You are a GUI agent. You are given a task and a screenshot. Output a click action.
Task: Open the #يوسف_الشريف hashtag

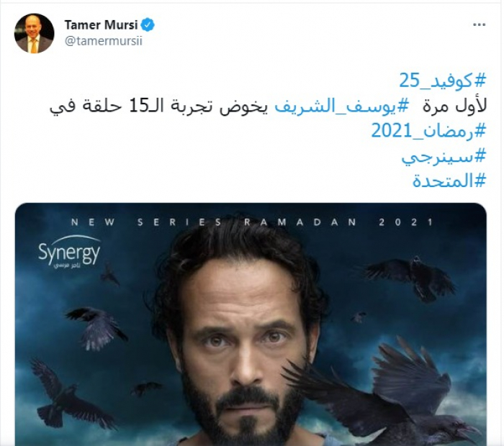pos(341,106)
